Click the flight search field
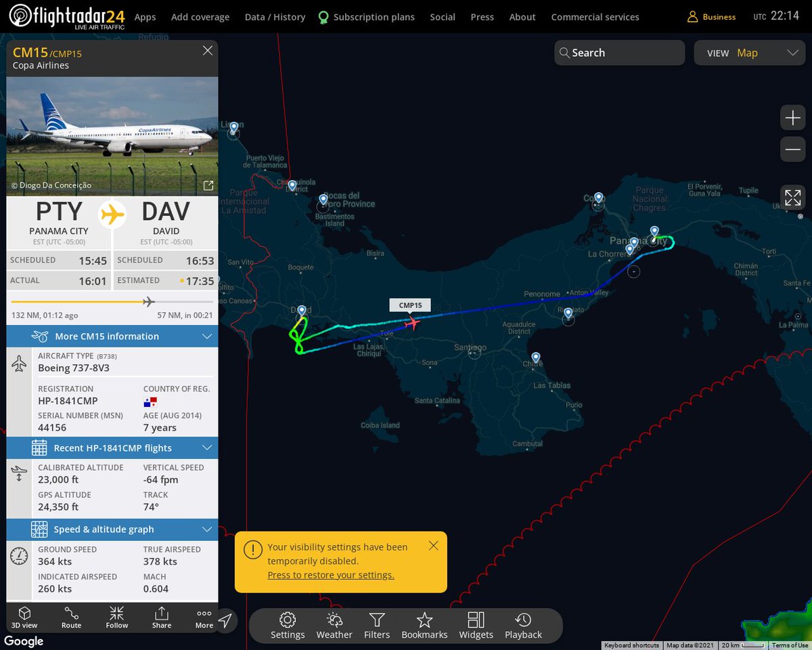812x650 pixels. pyautogui.click(x=620, y=53)
